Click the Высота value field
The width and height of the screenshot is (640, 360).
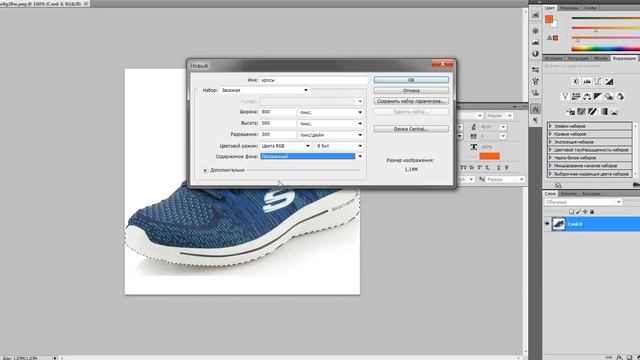click(278, 123)
